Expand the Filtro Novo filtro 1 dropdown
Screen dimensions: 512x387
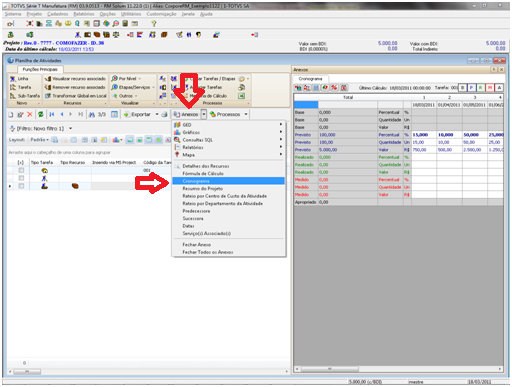71,128
